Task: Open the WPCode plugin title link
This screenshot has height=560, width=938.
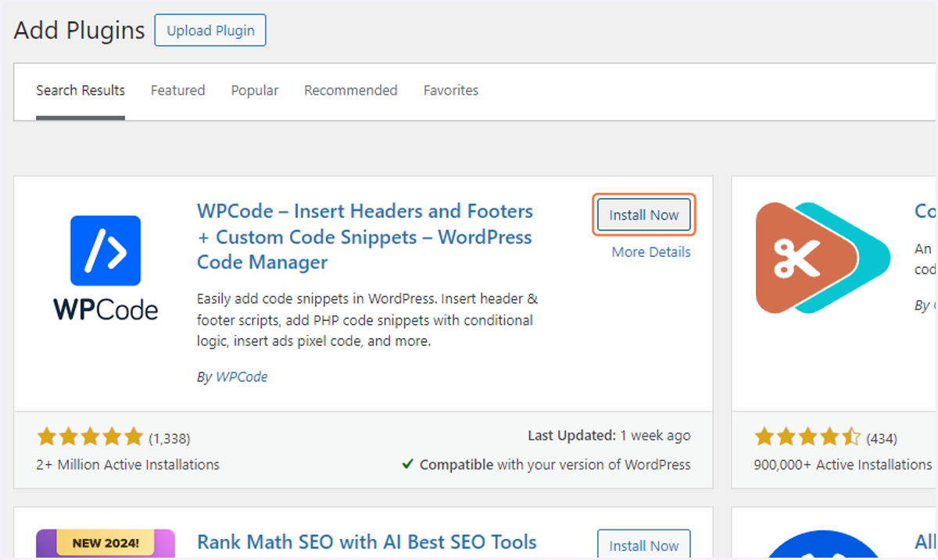Action: (365, 237)
